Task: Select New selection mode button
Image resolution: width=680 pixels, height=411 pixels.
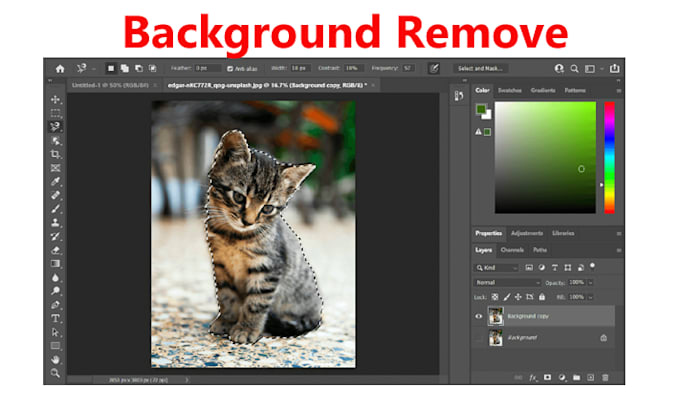Action: (x=111, y=68)
